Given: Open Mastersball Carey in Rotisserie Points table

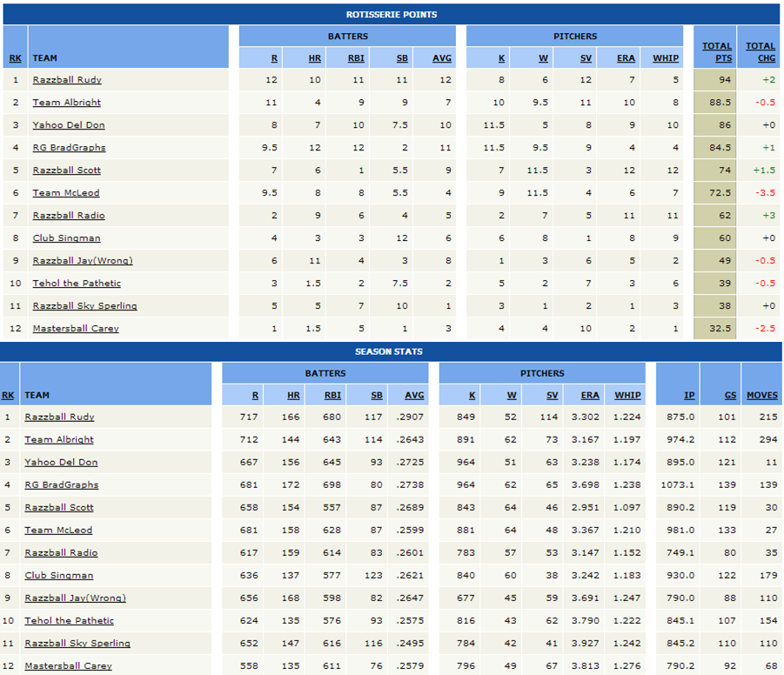Looking at the screenshot, I should (76, 329).
